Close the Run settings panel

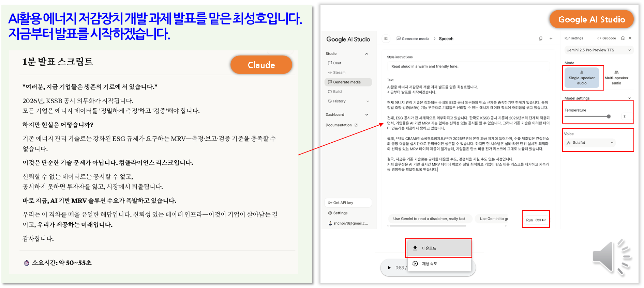coord(630,38)
